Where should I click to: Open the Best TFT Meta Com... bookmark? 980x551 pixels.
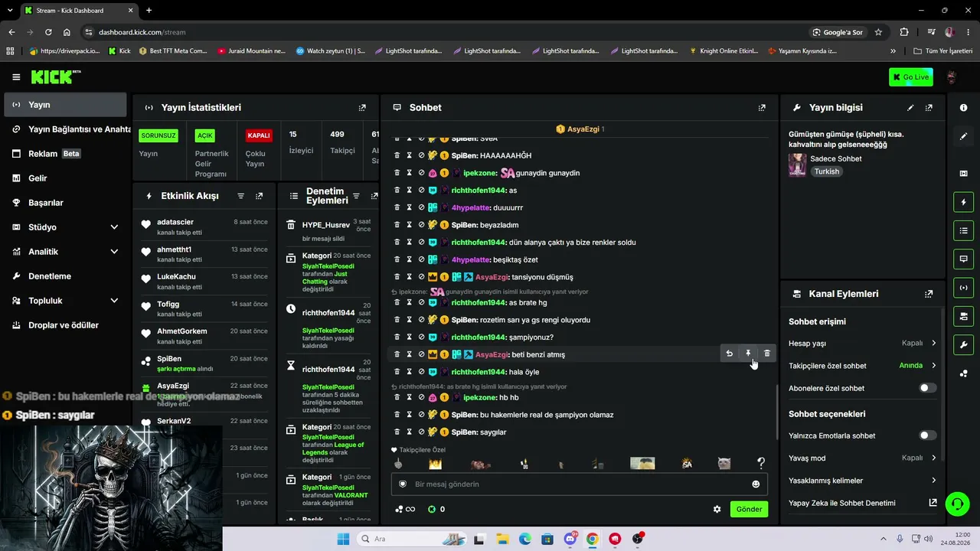click(x=172, y=51)
